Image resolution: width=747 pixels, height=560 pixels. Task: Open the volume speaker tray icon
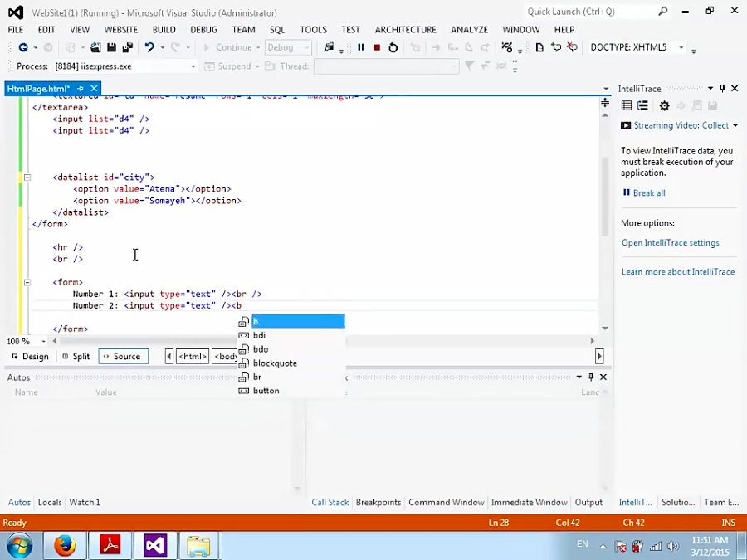click(x=673, y=546)
